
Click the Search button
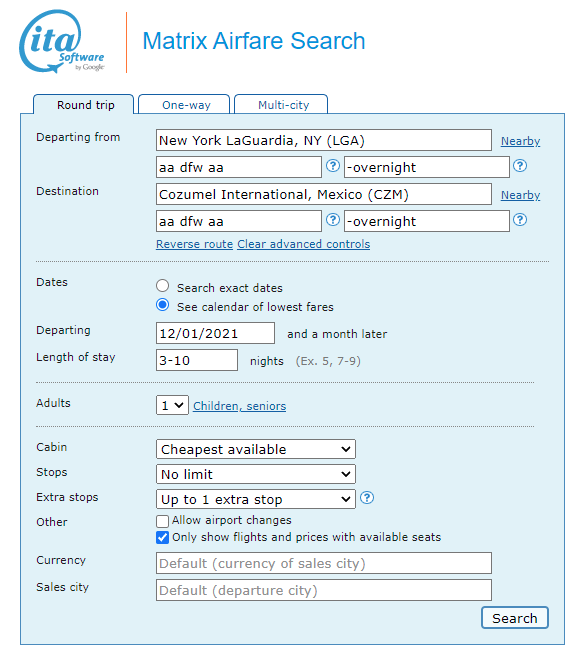click(x=515, y=618)
